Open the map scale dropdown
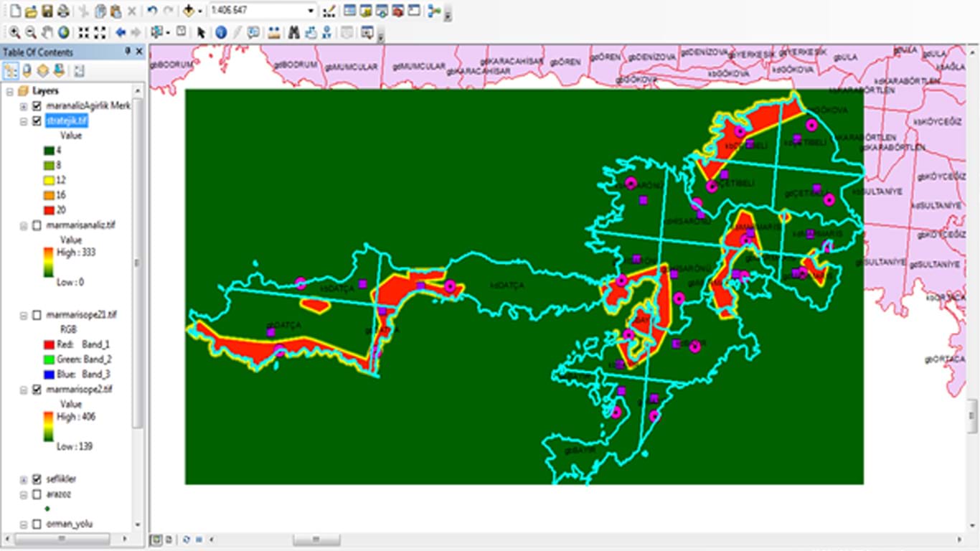Screen dimensions: 980x551 coord(311,11)
